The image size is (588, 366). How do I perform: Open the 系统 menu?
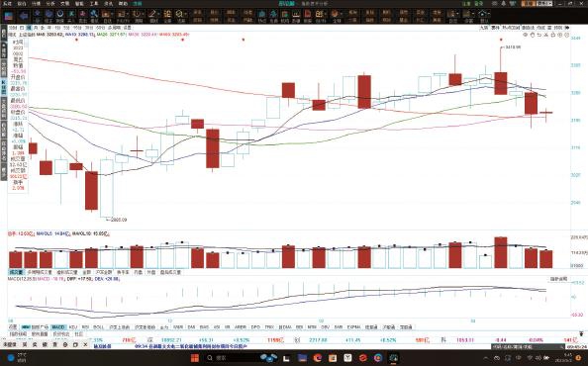(7, 3)
